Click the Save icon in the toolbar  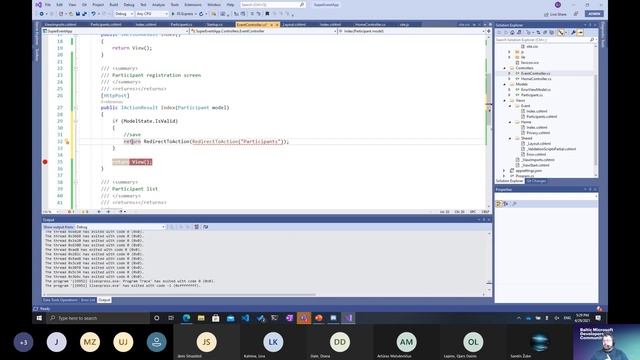[x=78, y=14]
